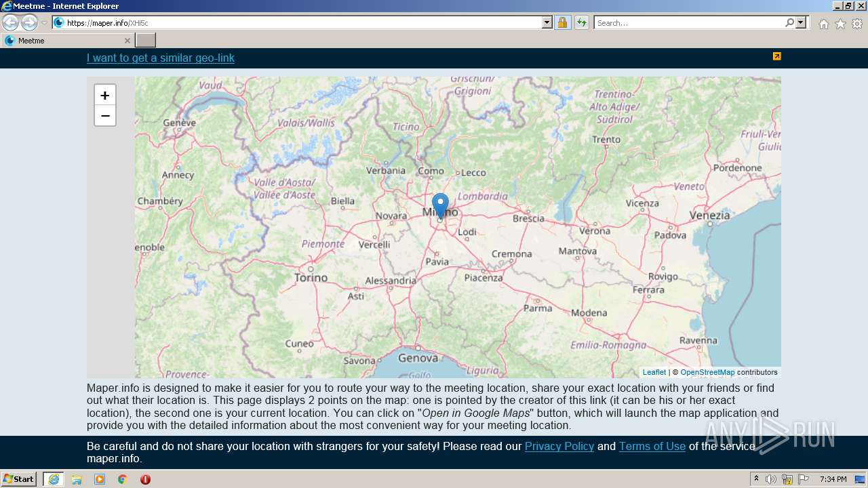Image resolution: width=868 pixels, height=488 pixels.
Task: Open media player taskbar icon
Action: pyautogui.click(x=100, y=479)
